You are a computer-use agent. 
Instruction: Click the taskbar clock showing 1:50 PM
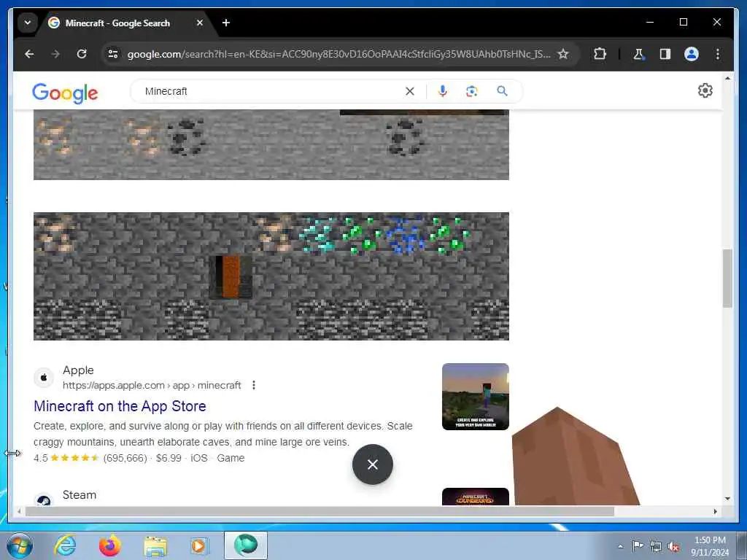pyautogui.click(x=710, y=546)
